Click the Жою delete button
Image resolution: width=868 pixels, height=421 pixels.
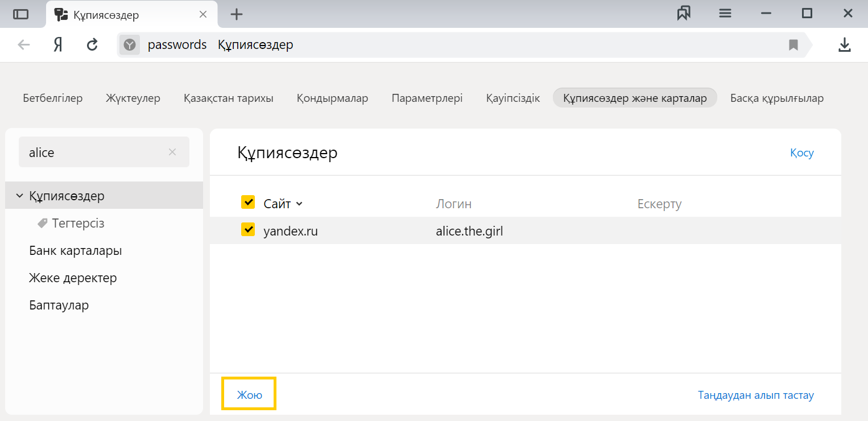click(250, 395)
